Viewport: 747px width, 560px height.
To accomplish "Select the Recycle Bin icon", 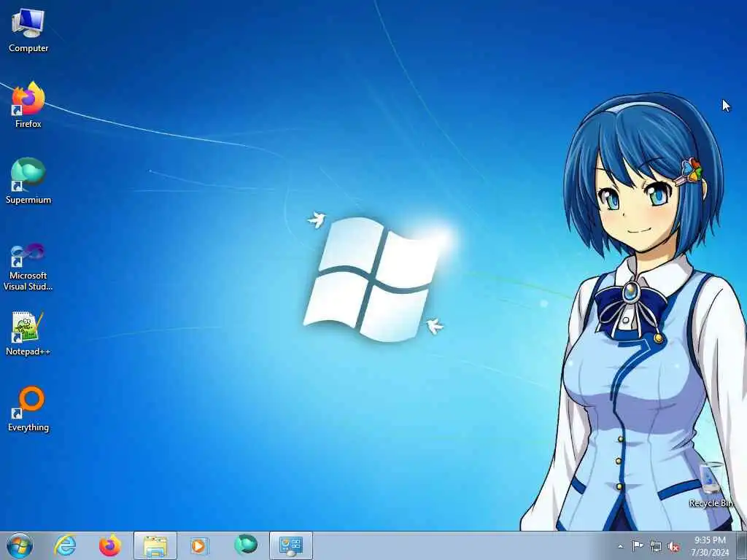I will [x=711, y=484].
